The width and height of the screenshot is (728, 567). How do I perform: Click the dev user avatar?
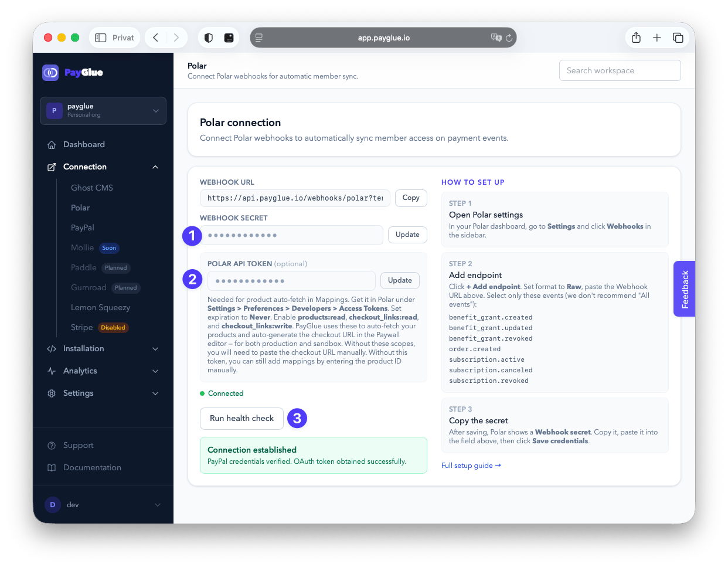pos(53,505)
